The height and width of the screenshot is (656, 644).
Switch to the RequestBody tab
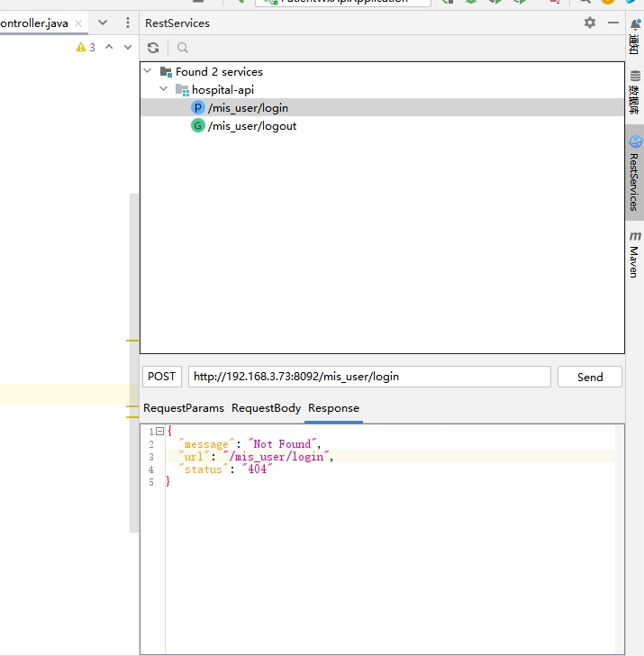coord(266,408)
